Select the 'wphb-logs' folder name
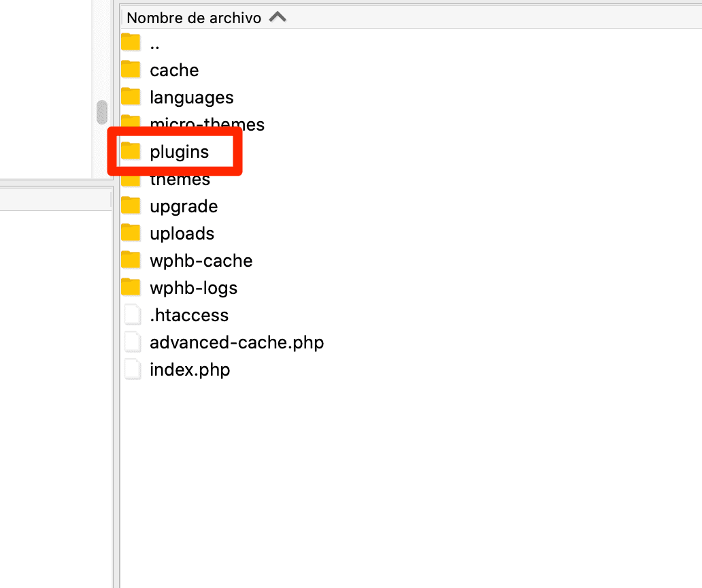 click(x=193, y=289)
